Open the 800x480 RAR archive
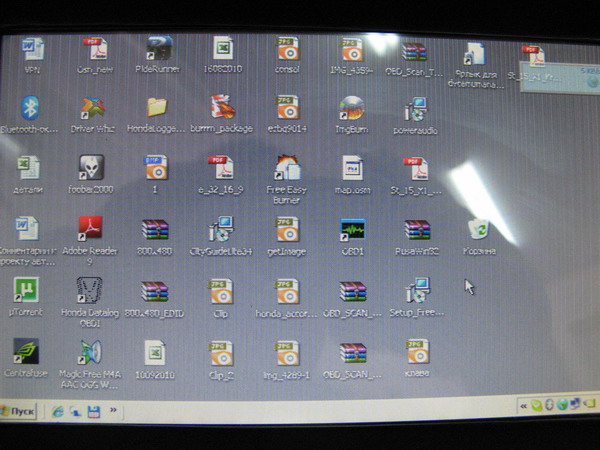 click(155, 230)
